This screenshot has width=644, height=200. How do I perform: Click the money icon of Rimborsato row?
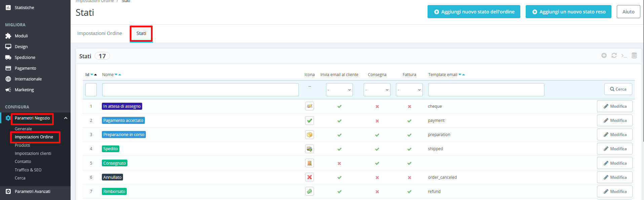click(x=310, y=191)
